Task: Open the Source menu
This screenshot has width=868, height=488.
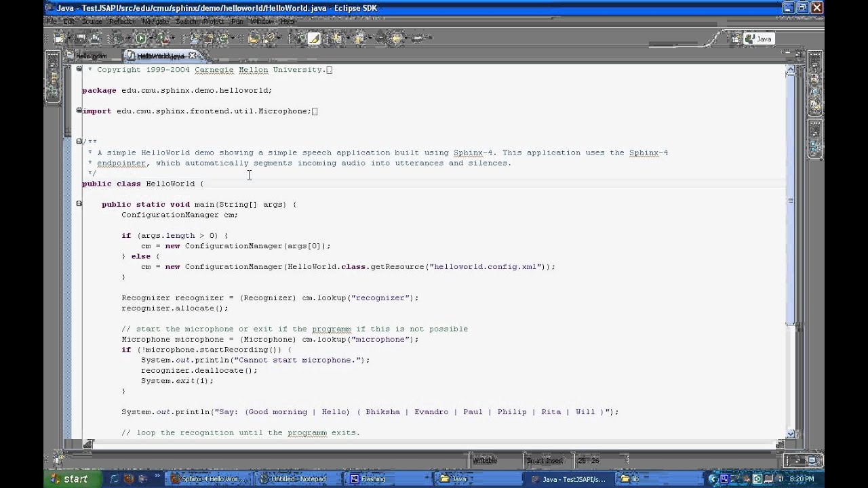Action: pos(92,21)
